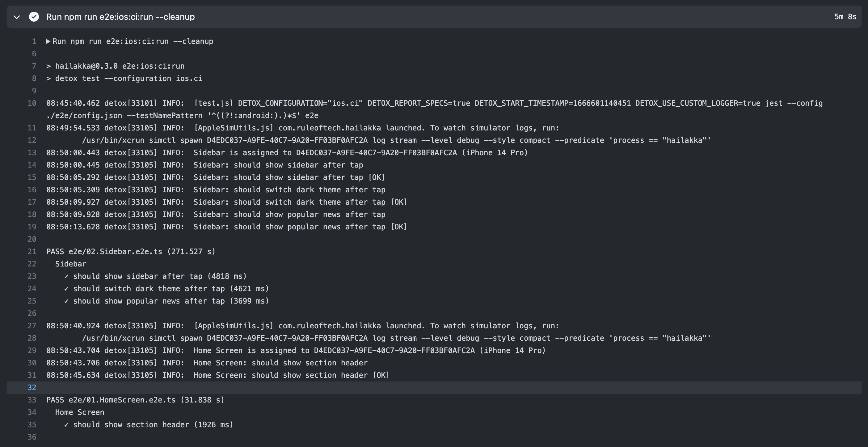Click the step duration '5m 8s'
Image resolution: width=868 pixels, height=447 pixels.
(x=845, y=16)
